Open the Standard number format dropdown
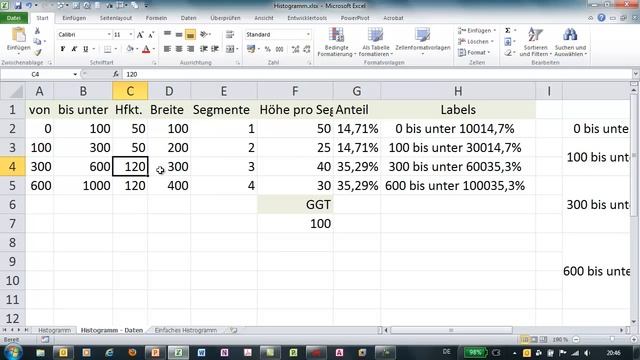Image resolution: width=640 pixels, height=360 pixels. [308, 35]
